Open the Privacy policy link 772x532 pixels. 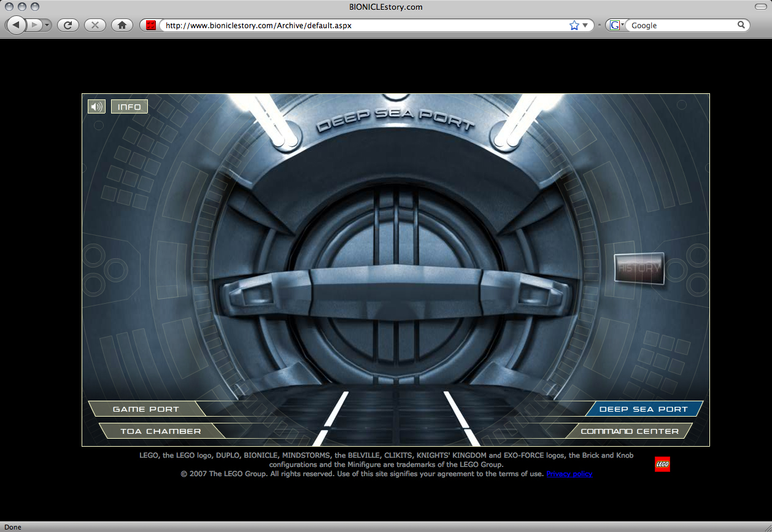[569, 474]
